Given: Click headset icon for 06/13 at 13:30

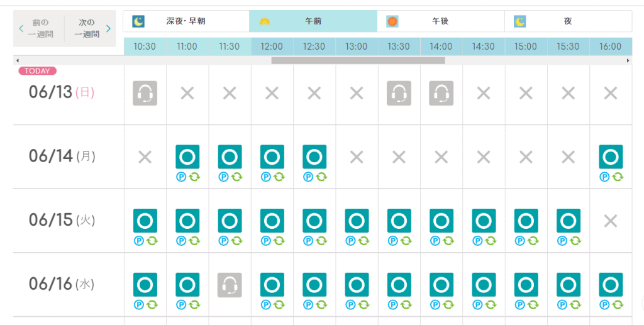Looking at the screenshot, I should pos(399,94).
